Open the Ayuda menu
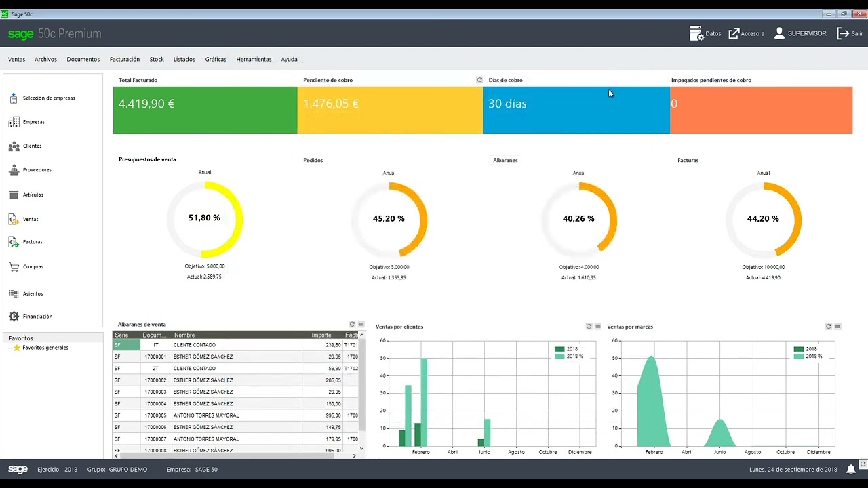868x488 pixels. (290, 60)
